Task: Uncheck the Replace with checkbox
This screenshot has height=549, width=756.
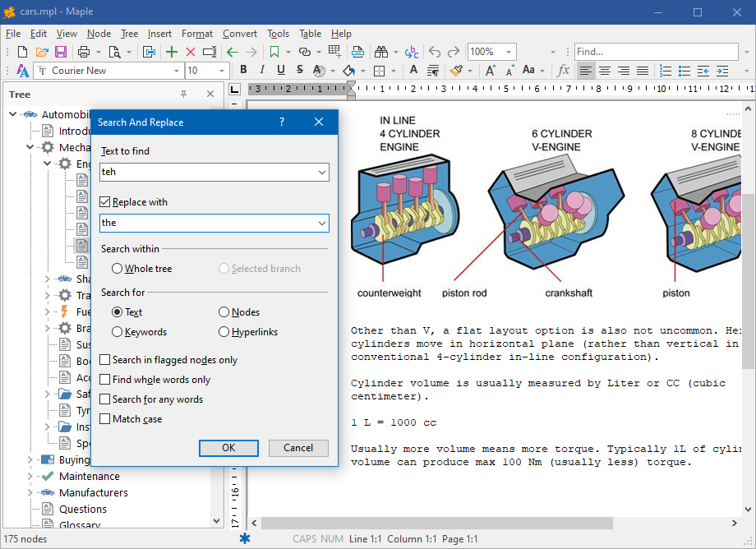Action: click(104, 201)
